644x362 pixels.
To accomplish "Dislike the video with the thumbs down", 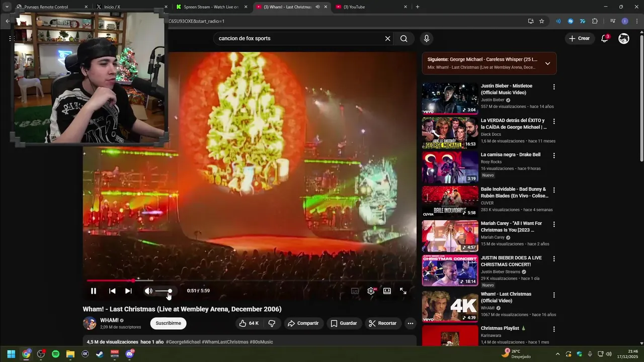I will pos(272,323).
